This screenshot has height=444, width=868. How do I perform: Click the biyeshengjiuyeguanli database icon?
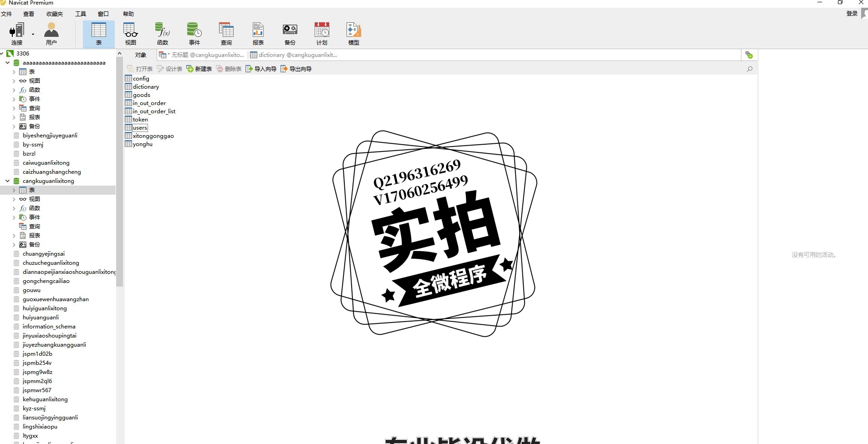[x=16, y=136]
